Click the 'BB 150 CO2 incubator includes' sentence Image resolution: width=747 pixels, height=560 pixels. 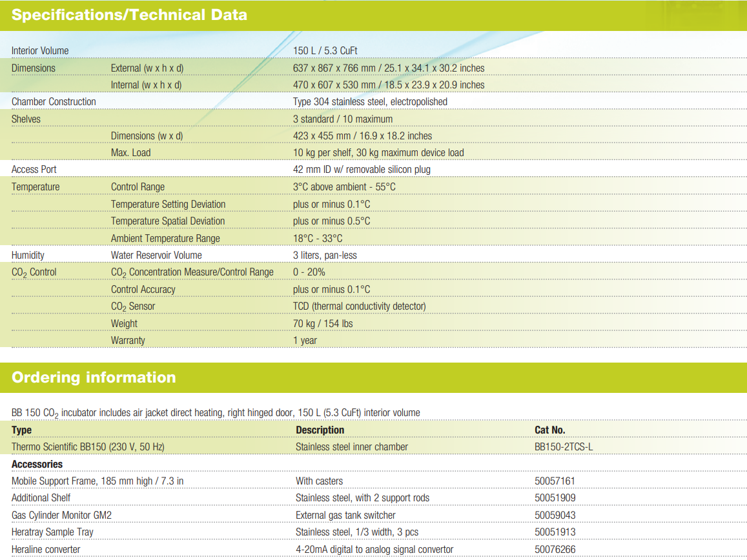coord(216,413)
